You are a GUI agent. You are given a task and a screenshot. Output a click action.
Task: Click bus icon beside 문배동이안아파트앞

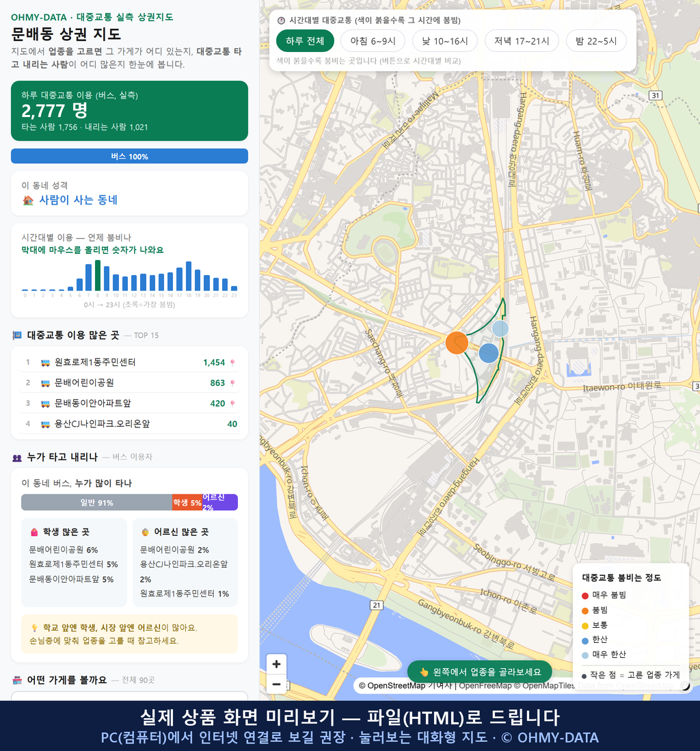click(x=46, y=404)
